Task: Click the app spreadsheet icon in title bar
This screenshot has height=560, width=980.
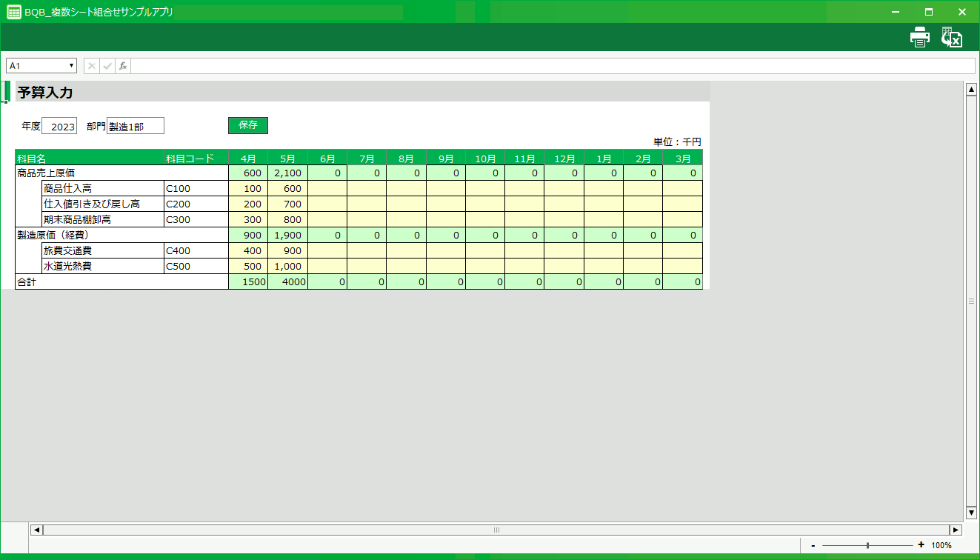Action: pyautogui.click(x=13, y=12)
